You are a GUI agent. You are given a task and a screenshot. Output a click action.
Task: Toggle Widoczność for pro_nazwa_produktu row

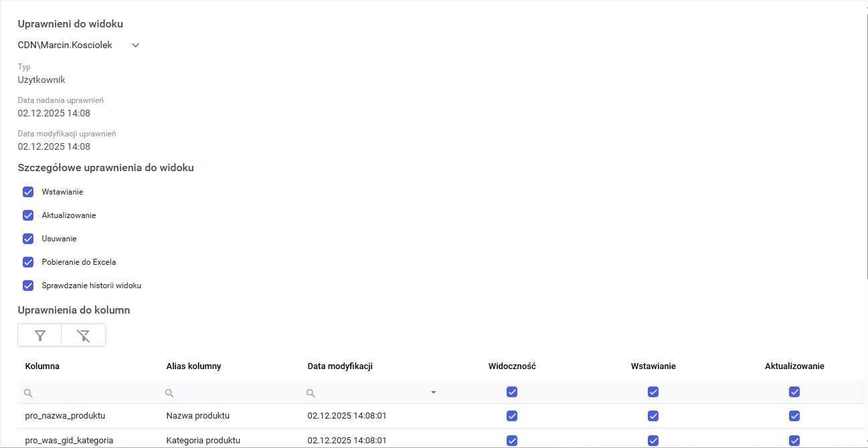[512, 416]
